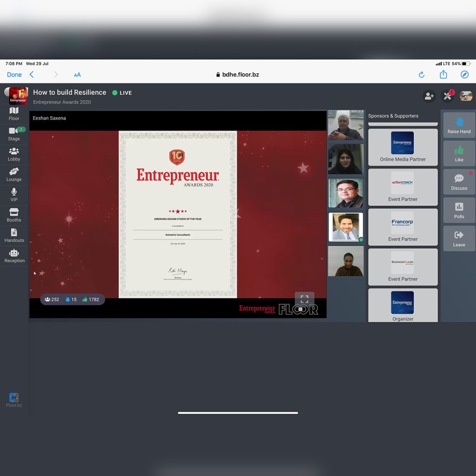
Task: Open the Polls panel
Action: [459, 211]
